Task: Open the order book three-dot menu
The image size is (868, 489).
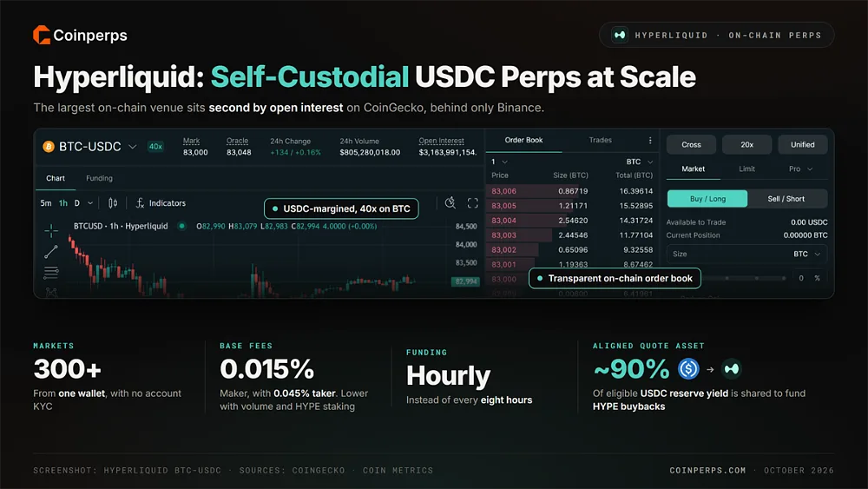Action: (650, 140)
